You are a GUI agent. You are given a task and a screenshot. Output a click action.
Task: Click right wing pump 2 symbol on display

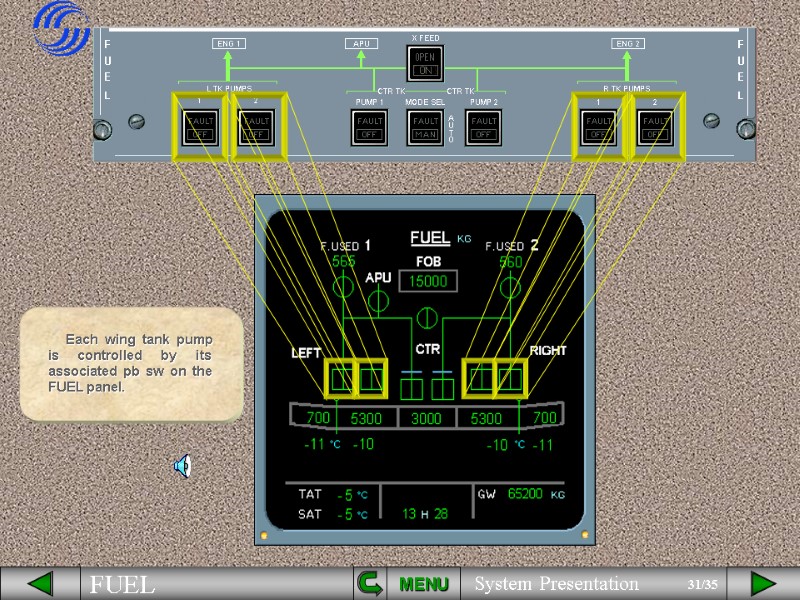coord(511,379)
